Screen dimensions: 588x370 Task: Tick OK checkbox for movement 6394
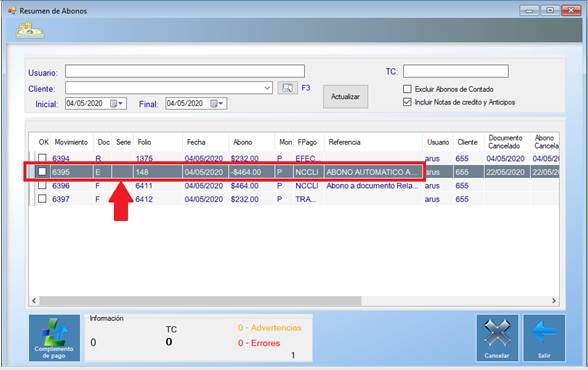[x=42, y=158]
